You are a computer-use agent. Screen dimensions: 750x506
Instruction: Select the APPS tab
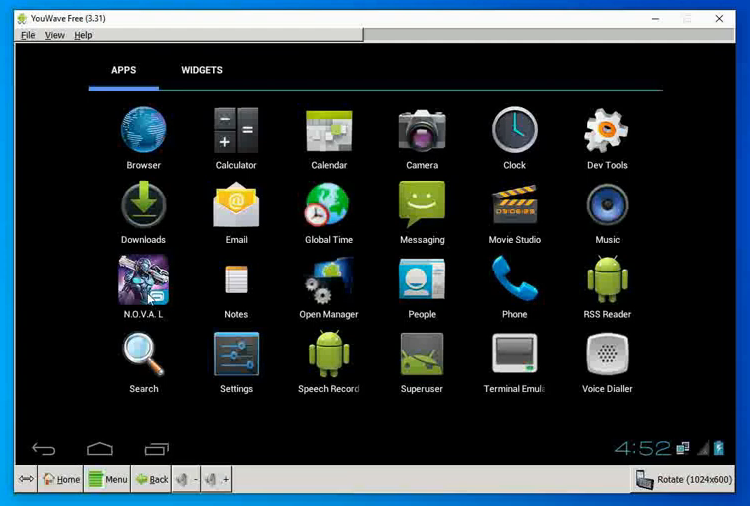click(123, 70)
